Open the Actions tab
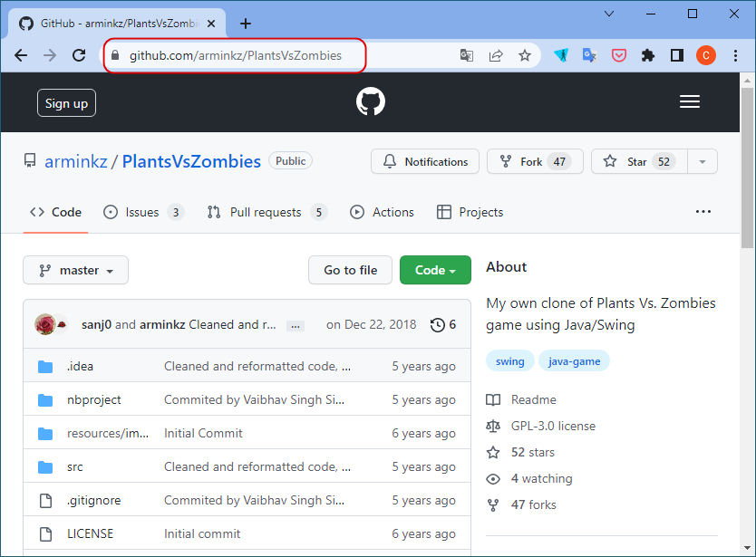This screenshot has width=756, height=557. [x=382, y=212]
